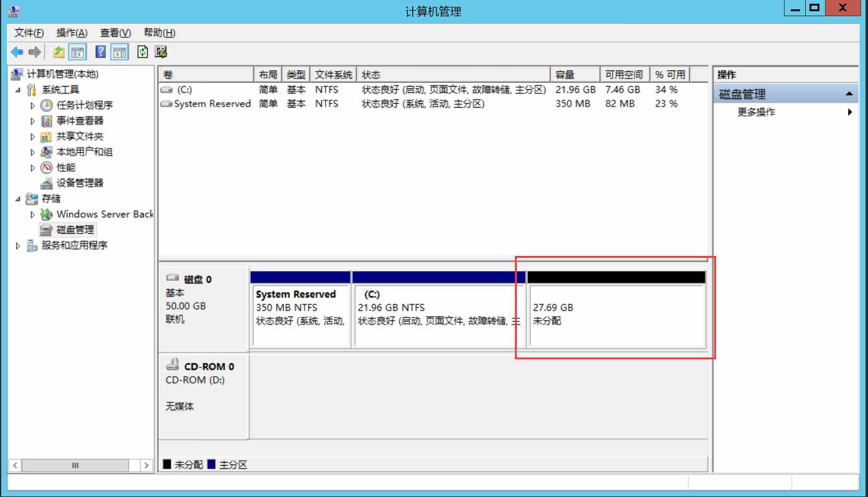The height and width of the screenshot is (497, 868).
Task: Click the Back arrow toolbar icon
Action: (x=17, y=52)
